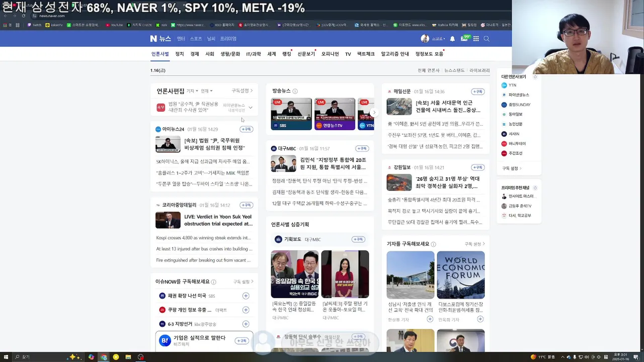Open 구독설정 in 언론사편집 header
644x362 pixels.
coord(242,91)
